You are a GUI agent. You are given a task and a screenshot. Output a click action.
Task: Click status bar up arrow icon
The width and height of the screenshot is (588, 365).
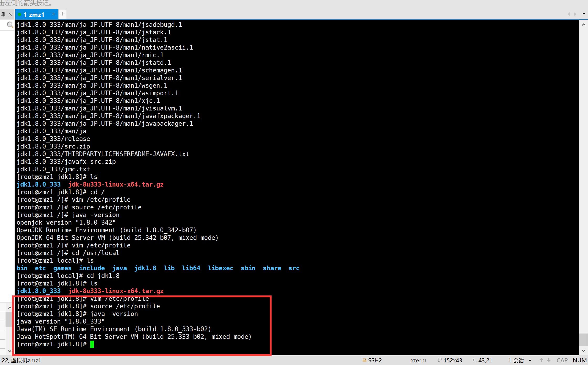click(x=541, y=360)
